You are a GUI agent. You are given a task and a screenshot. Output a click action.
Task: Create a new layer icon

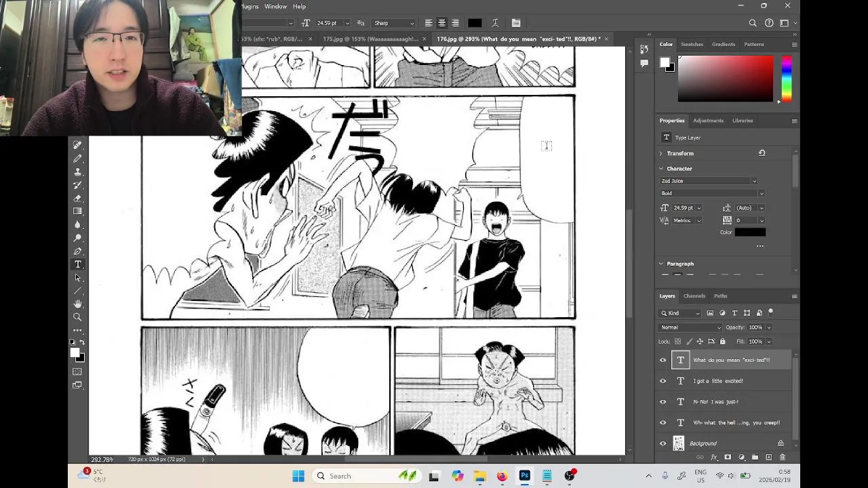coord(769,457)
